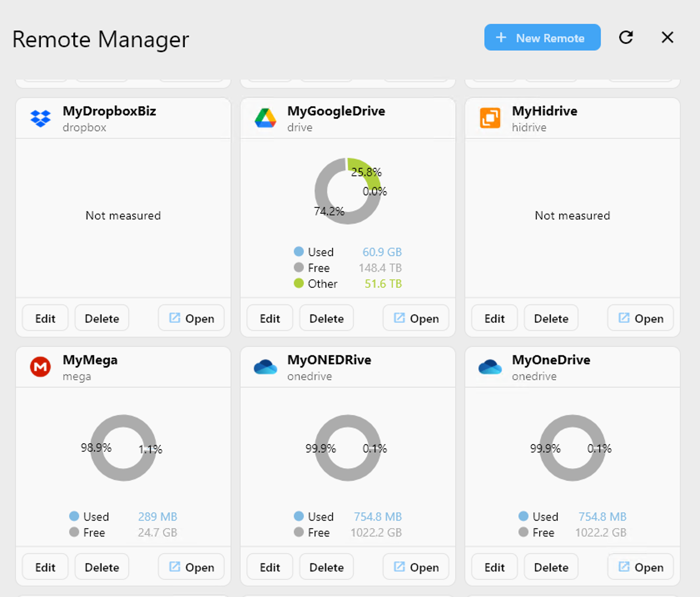Open the MyONEDRive remote
This screenshot has width=700, height=597.
(x=416, y=567)
